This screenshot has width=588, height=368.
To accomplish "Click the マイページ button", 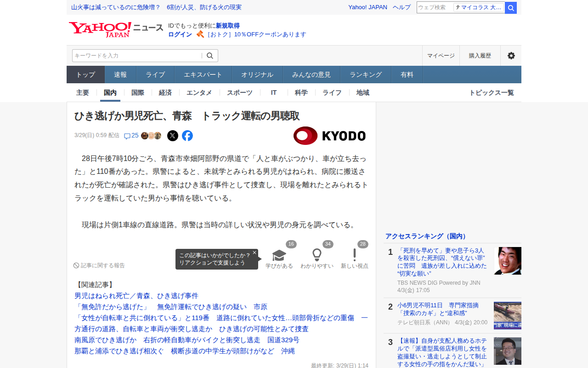I will [x=441, y=56].
